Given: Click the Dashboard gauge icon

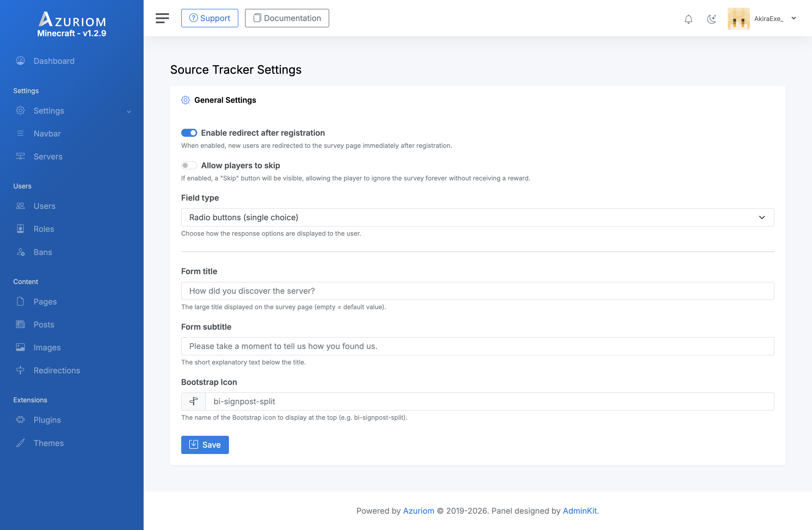Looking at the screenshot, I should (x=20, y=61).
